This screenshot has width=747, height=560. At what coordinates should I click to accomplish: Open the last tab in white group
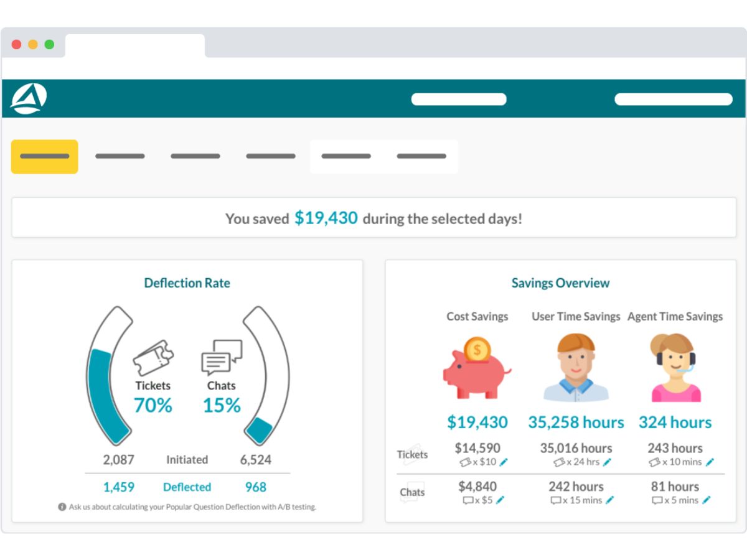(421, 156)
